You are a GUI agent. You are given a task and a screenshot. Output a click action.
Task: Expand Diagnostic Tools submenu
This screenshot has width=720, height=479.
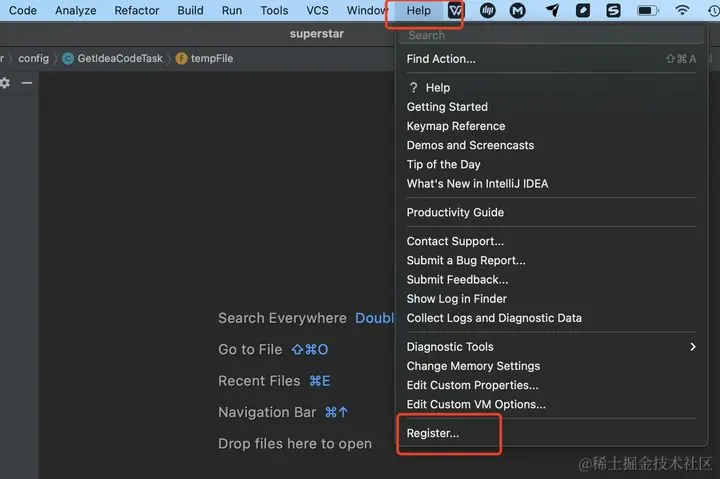coord(551,347)
